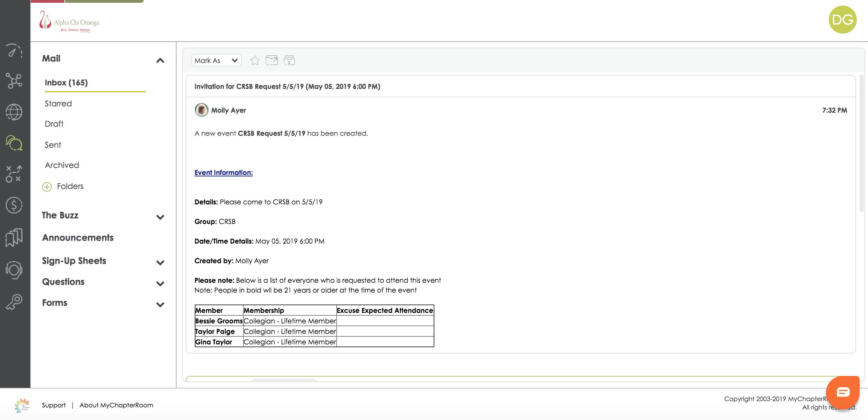
Task: Click the dollar sign finance sidebar icon
Action: (x=14, y=205)
